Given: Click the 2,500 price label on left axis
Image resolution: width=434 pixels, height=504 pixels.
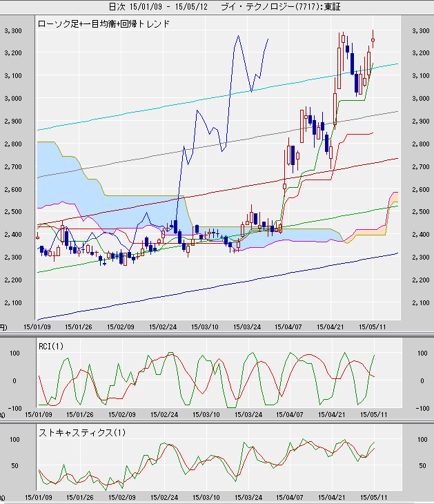Looking at the screenshot, I should 13,213.
